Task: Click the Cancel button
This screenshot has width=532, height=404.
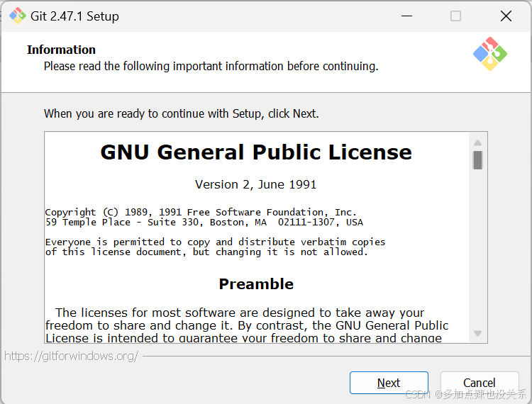Action: click(x=480, y=383)
